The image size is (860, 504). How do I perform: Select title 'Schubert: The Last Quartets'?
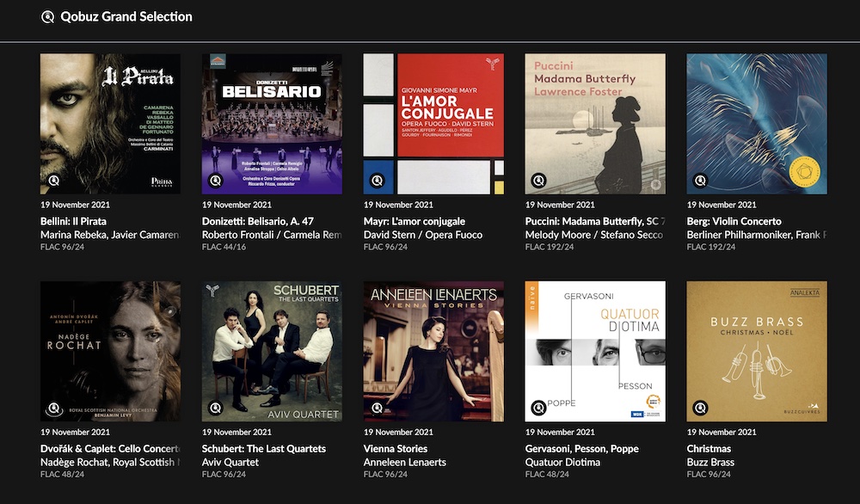[x=264, y=449]
